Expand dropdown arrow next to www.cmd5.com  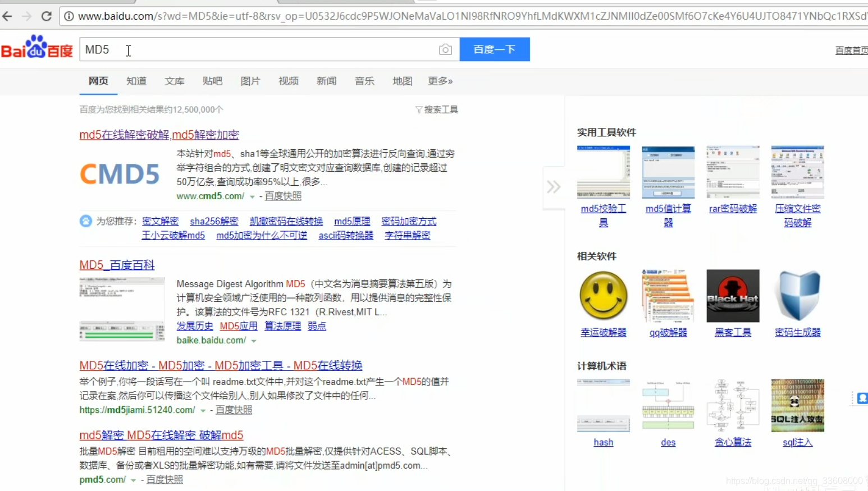pos(252,197)
